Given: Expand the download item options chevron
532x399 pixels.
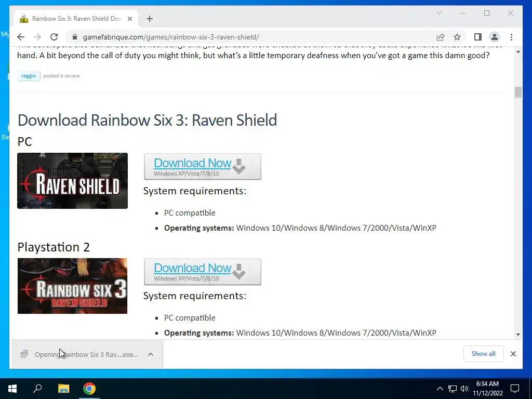Looking at the screenshot, I should pyautogui.click(x=151, y=354).
